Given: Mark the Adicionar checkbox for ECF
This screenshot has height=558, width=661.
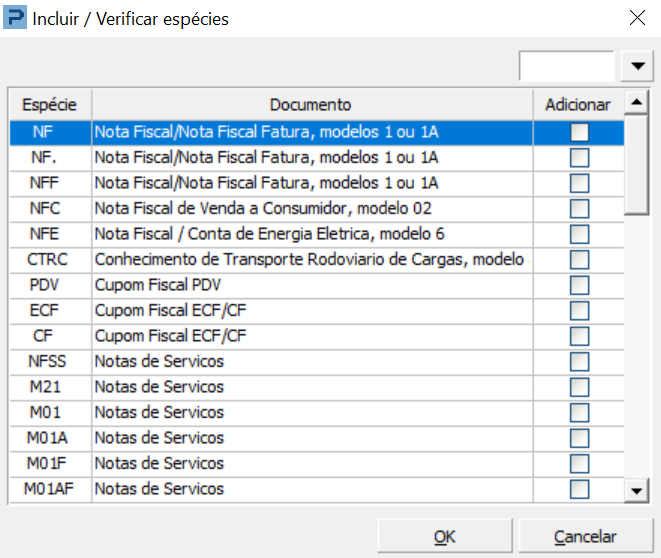Looking at the screenshot, I should click(579, 311).
